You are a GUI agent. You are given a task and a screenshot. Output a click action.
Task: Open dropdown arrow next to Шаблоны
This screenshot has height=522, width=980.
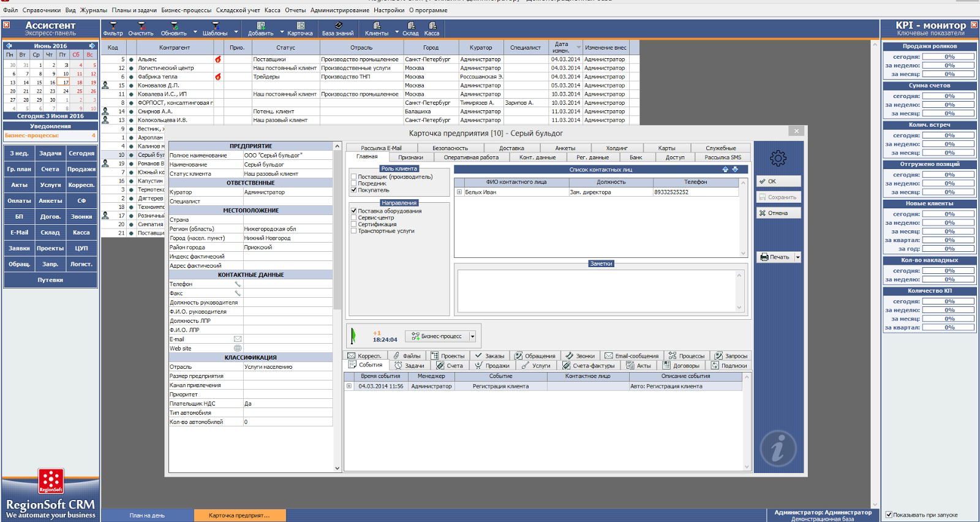[236, 32]
